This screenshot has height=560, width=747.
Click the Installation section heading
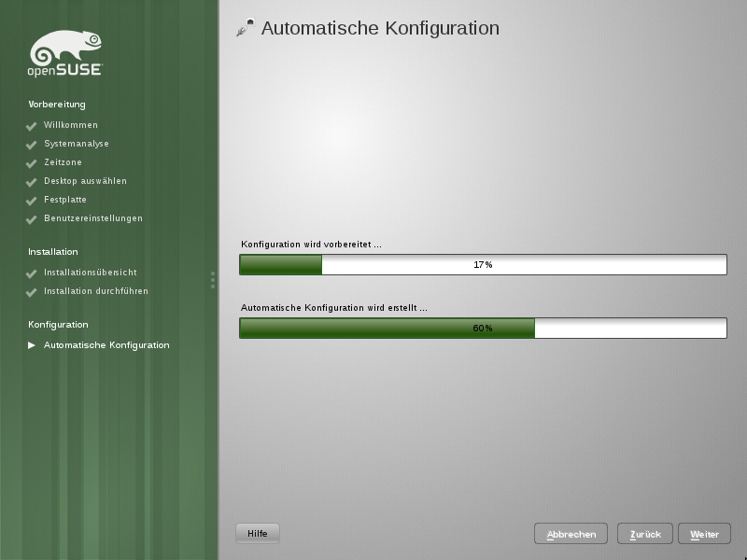53,251
